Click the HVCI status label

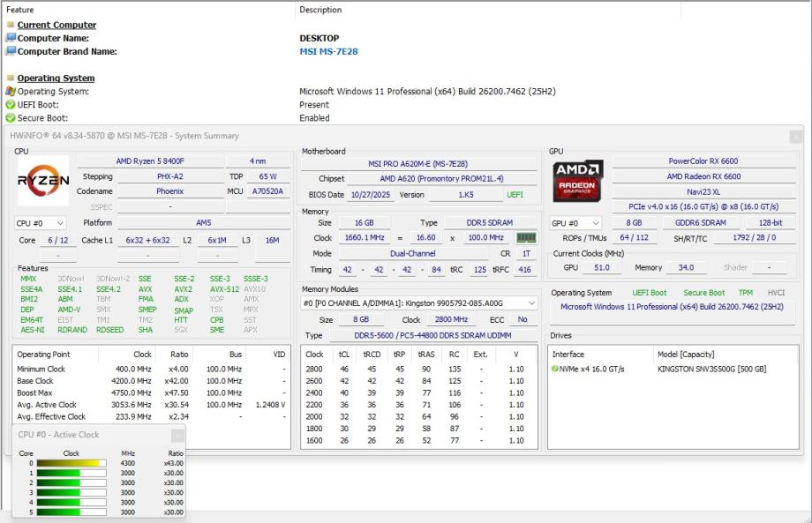tap(777, 293)
